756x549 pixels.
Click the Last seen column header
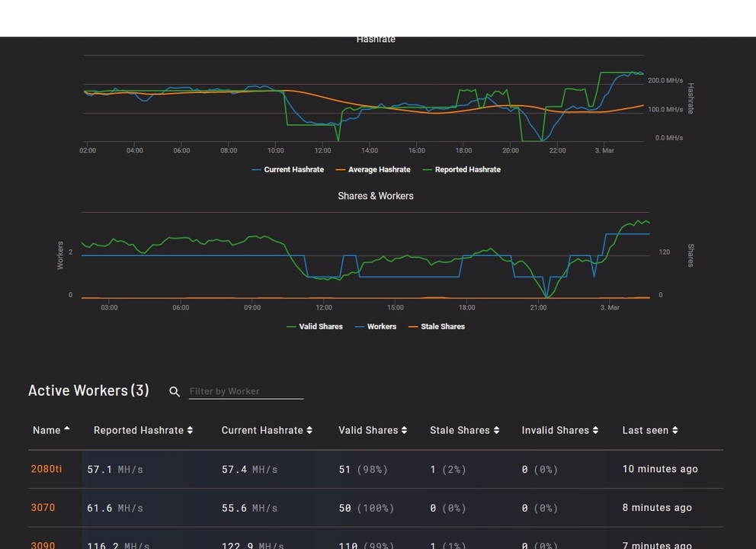pos(645,430)
